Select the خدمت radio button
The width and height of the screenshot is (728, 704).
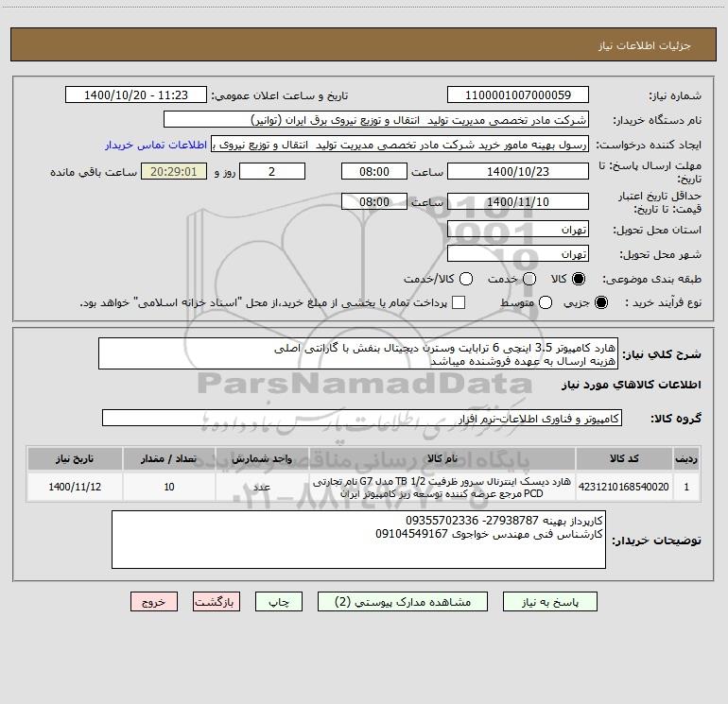point(529,279)
